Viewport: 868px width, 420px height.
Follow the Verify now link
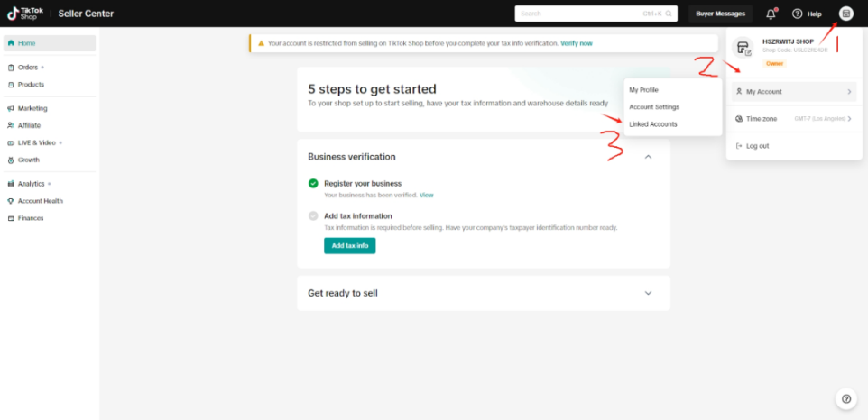(577, 43)
